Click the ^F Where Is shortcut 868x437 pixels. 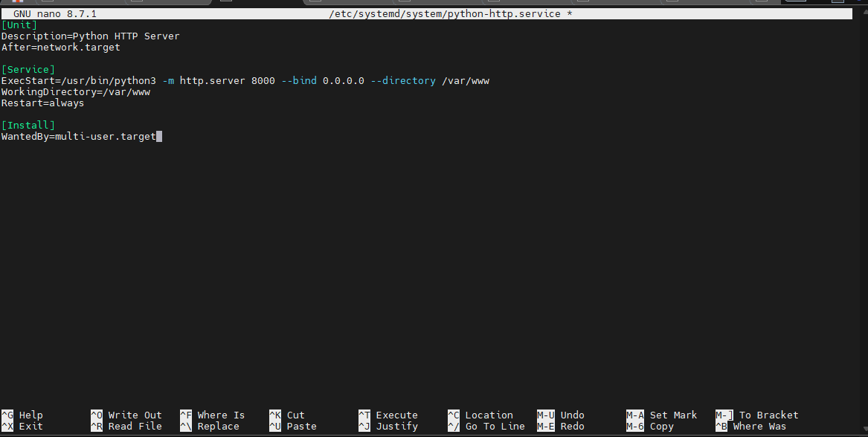pos(213,415)
